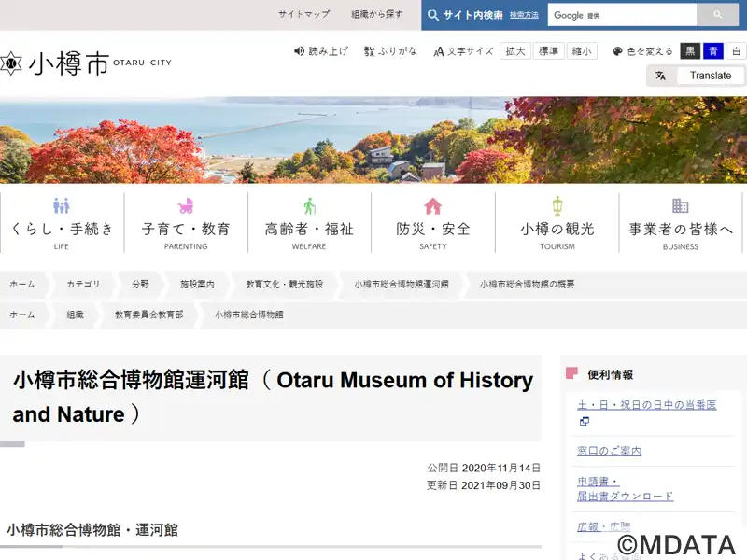
Task: Click the read-aloud speaker icon
Action: click(x=299, y=51)
